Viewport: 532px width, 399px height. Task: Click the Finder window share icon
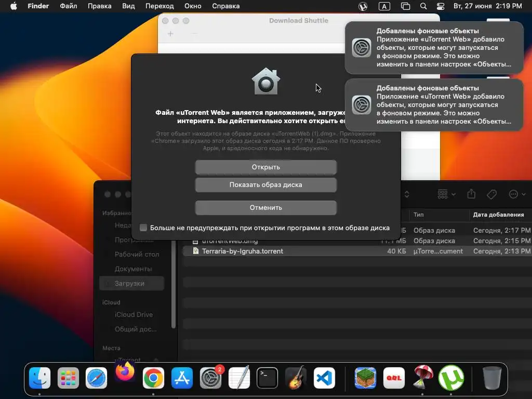pyautogui.click(x=471, y=194)
